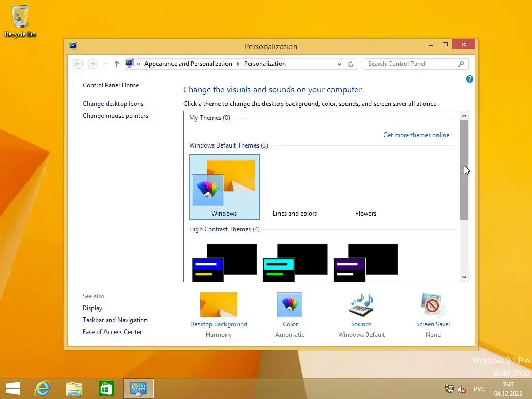Maximize the Personalization window

pyautogui.click(x=445, y=45)
